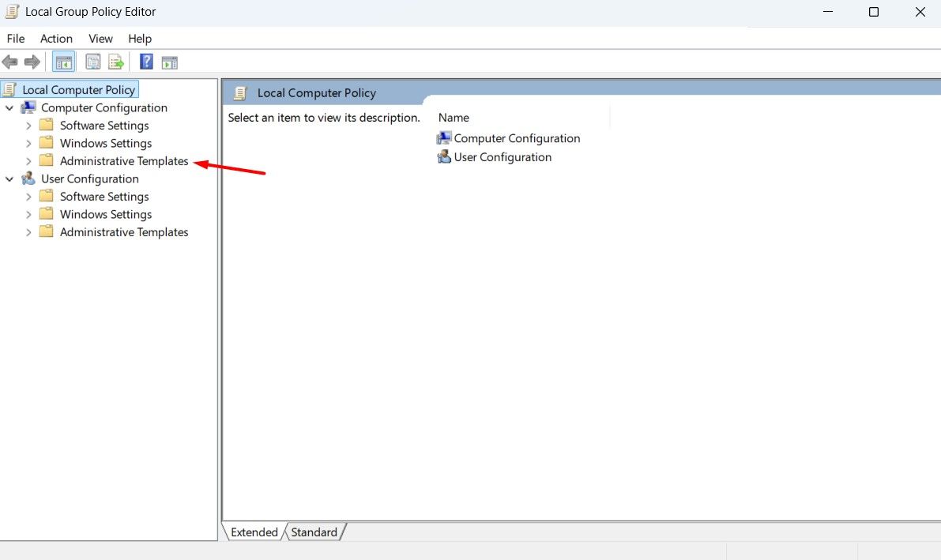Click folder icon of User Configuration Administrative Templates
Screen dimensions: 941x560
click(x=46, y=231)
